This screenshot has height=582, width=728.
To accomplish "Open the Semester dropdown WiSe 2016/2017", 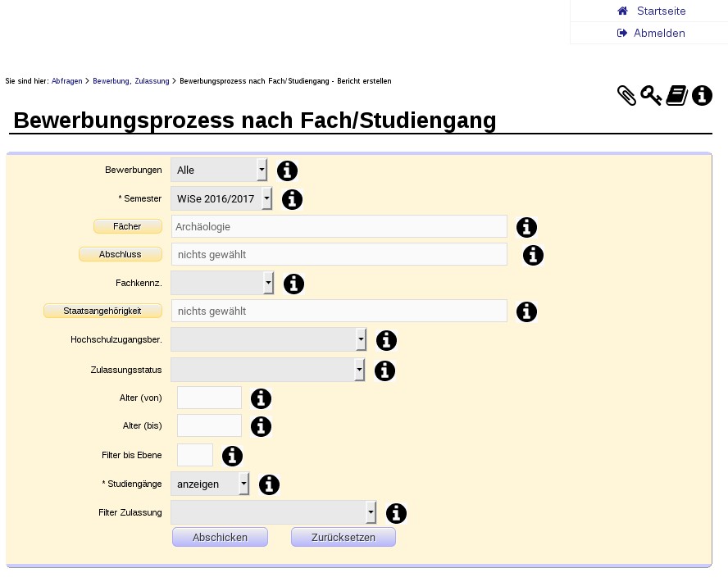I will (x=221, y=198).
